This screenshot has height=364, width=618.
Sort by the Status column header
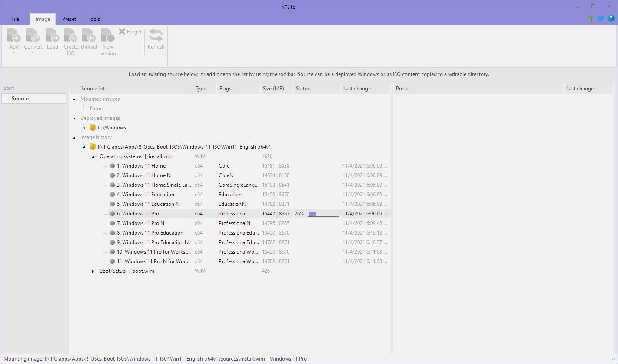point(317,89)
